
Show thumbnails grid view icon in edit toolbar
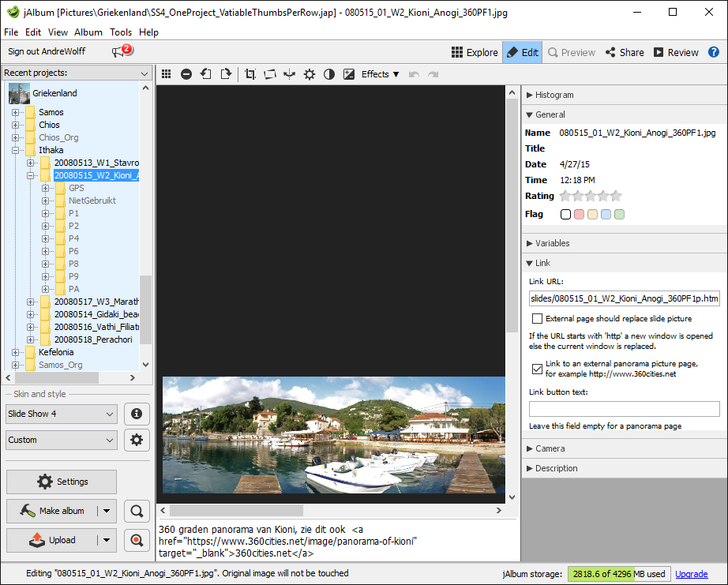pos(167,74)
